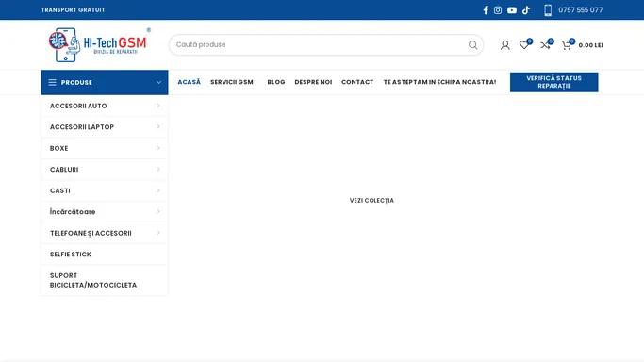Click the Produse hamburger menu icon

point(53,83)
